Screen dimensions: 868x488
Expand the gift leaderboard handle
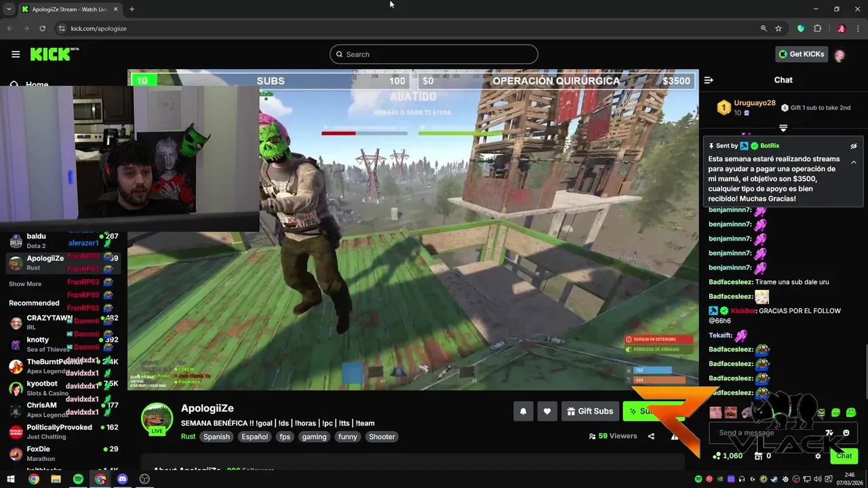pyautogui.click(x=783, y=127)
